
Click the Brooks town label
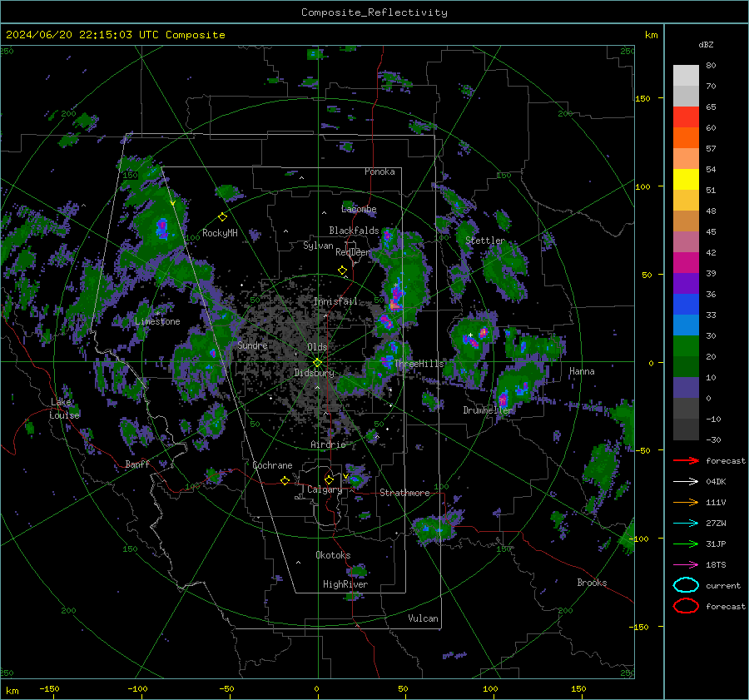[x=592, y=583]
